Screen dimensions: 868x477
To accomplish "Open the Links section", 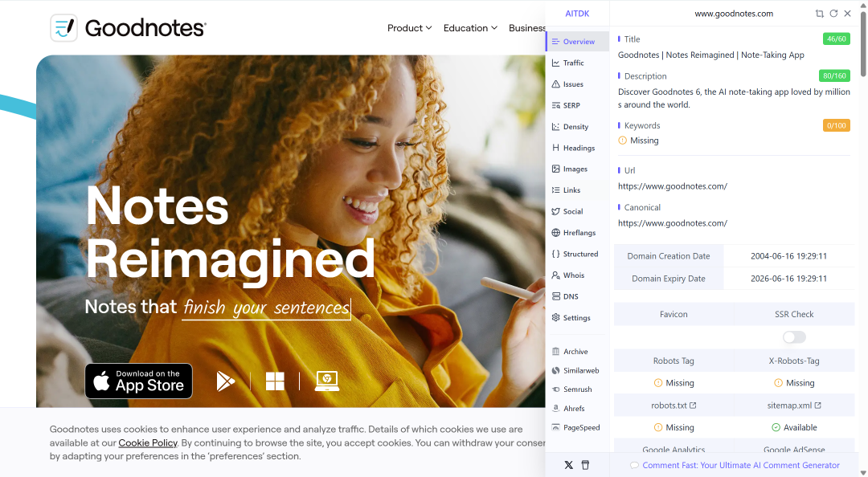I will [577, 190].
